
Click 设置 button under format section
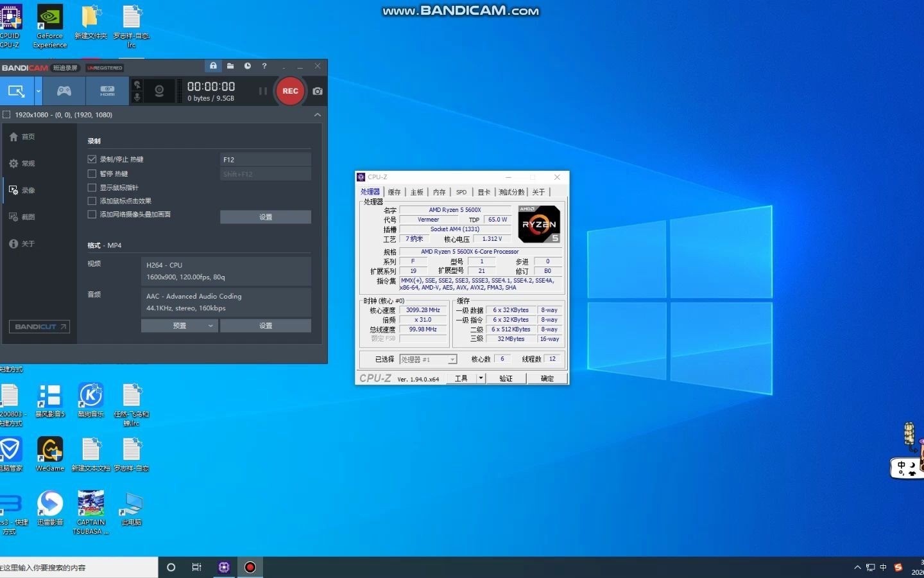click(x=266, y=326)
